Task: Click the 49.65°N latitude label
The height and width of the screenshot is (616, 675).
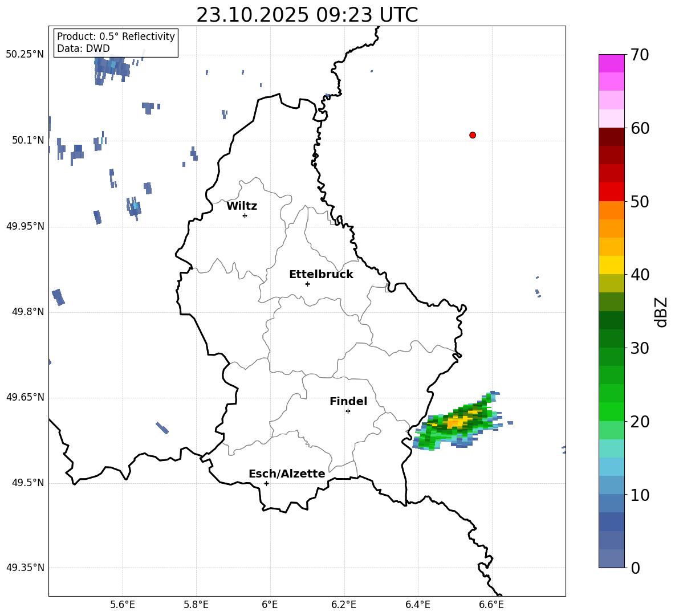Action: [x=25, y=397]
